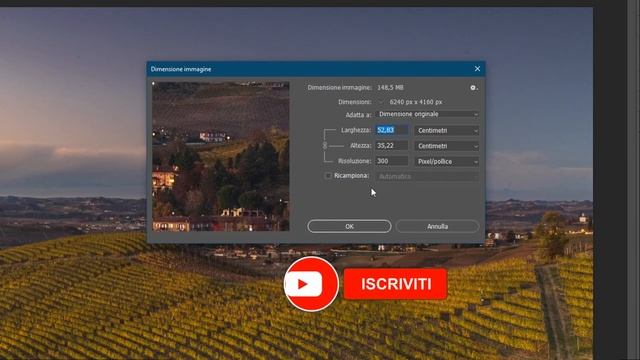Cancel with the Annulla button
Viewport: 640px width, 360px height.
[438, 227]
